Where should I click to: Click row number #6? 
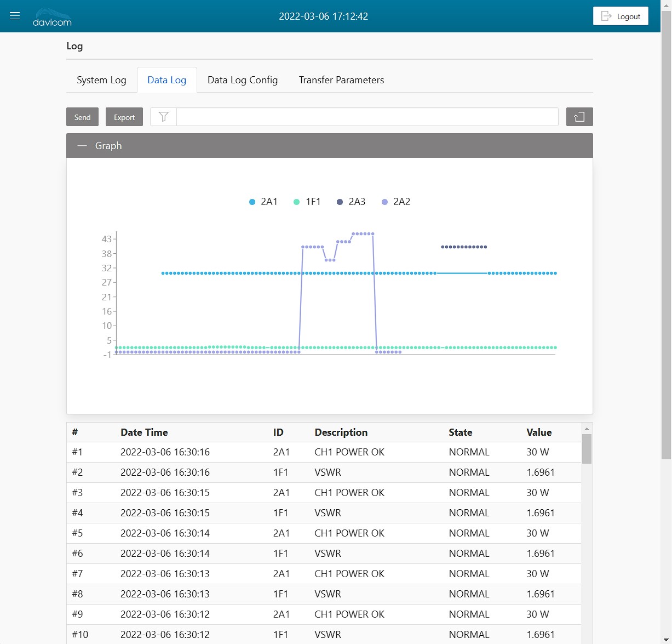[77, 554]
